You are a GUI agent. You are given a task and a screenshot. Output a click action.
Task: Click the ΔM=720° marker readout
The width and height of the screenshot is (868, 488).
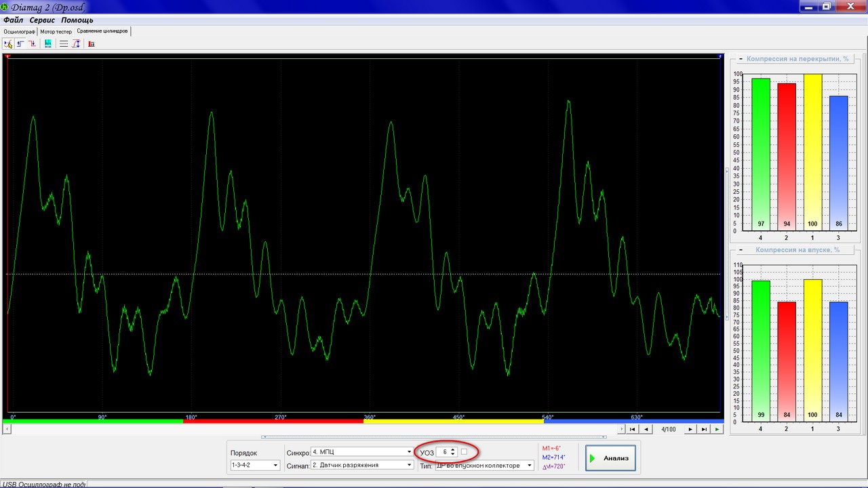tap(553, 466)
